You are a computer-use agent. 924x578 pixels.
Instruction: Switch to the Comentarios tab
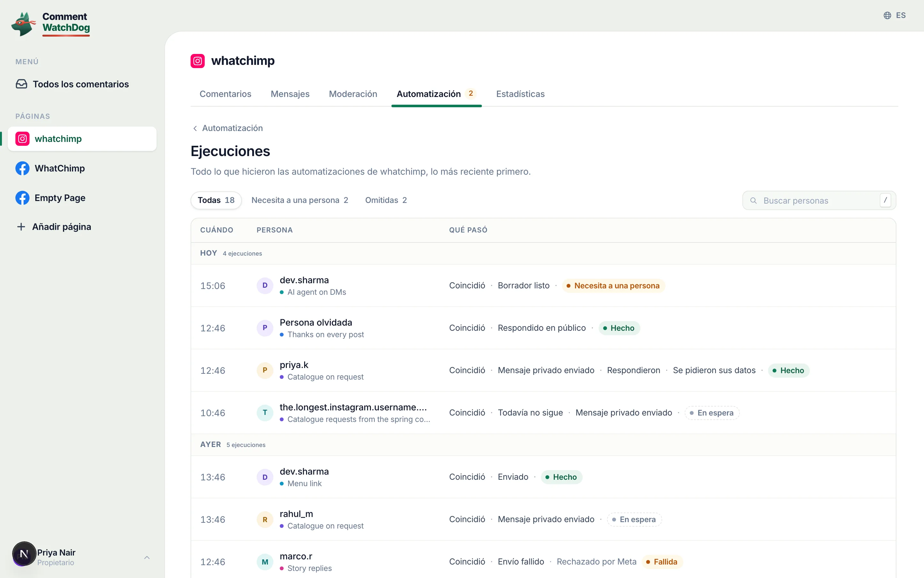[225, 94]
